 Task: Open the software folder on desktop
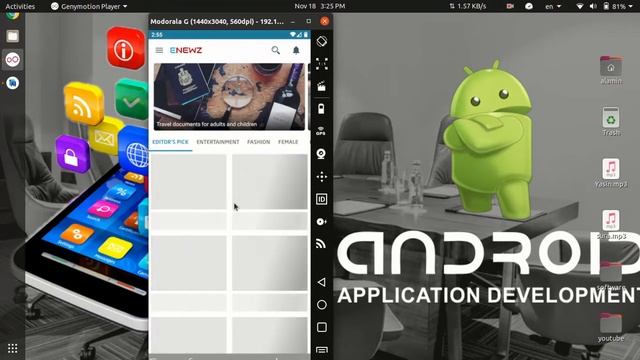[611, 276]
